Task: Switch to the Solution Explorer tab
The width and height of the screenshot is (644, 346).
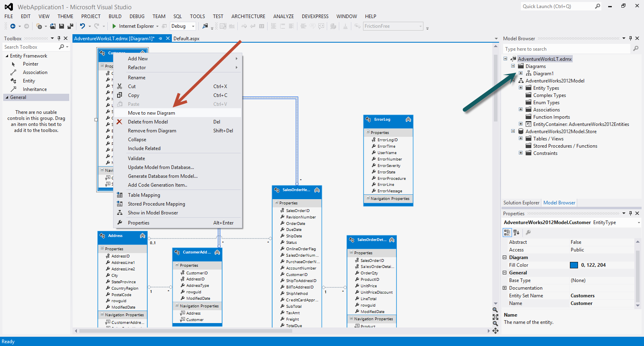Action: point(521,203)
